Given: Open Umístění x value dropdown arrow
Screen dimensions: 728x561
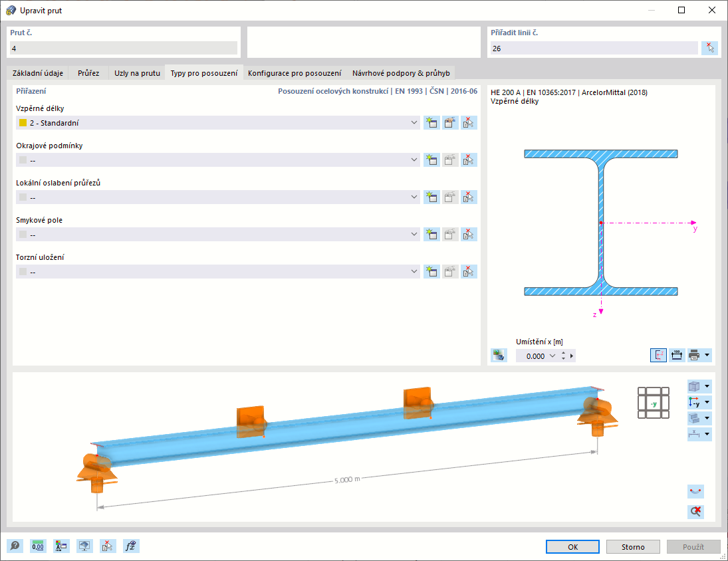Looking at the screenshot, I should 552,356.
